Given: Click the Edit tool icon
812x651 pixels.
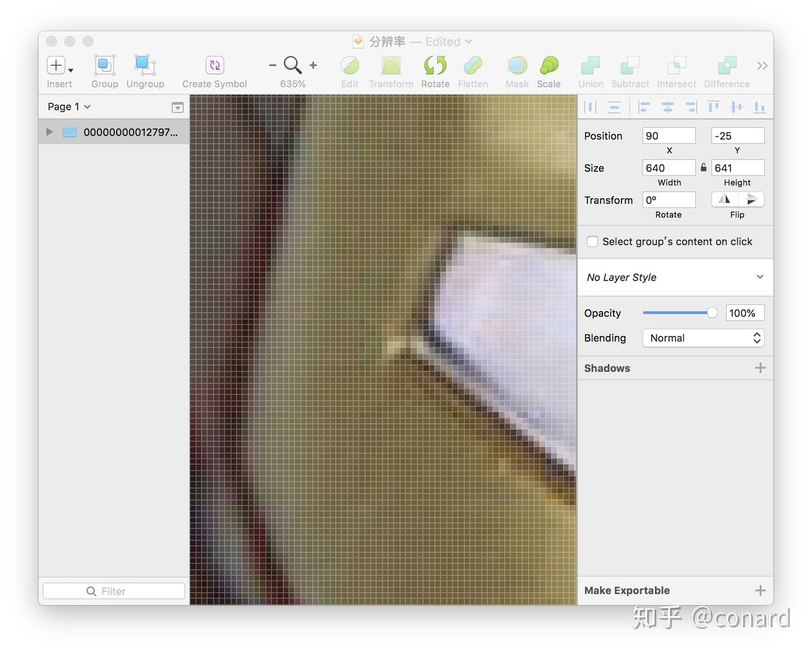Looking at the screenshot, I should tap(350, 65).
